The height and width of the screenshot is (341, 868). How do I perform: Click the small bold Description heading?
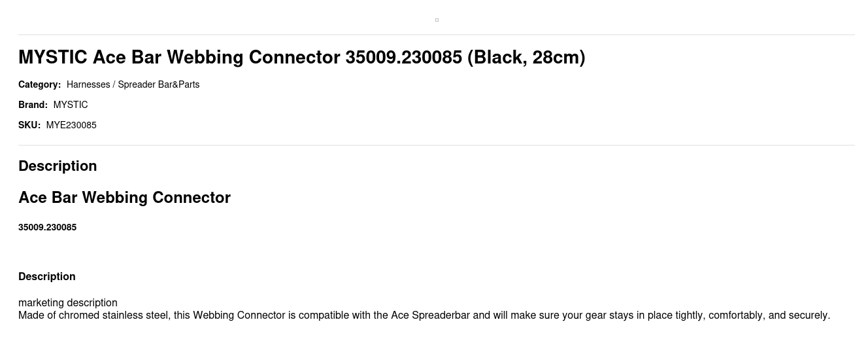tap(46, 276)
